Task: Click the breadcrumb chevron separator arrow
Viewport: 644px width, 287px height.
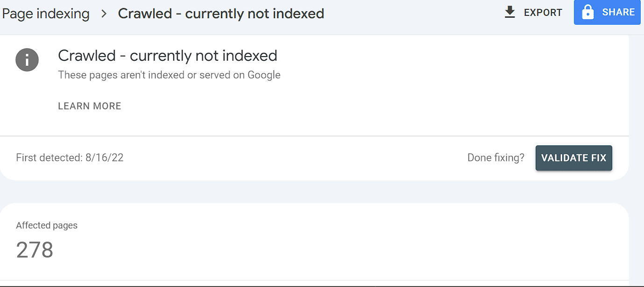Action: tap(104, 14)
